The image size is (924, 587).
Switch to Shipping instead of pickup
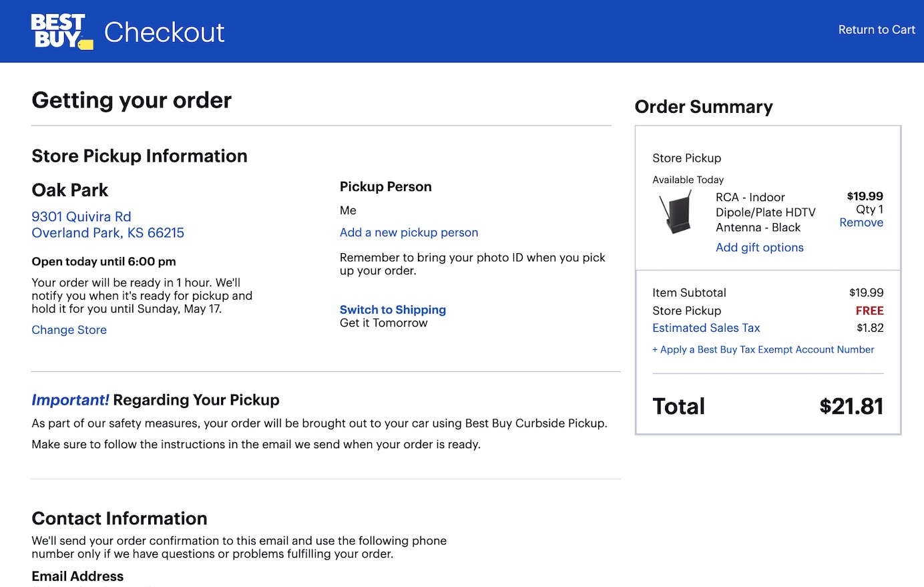(393, 310)
